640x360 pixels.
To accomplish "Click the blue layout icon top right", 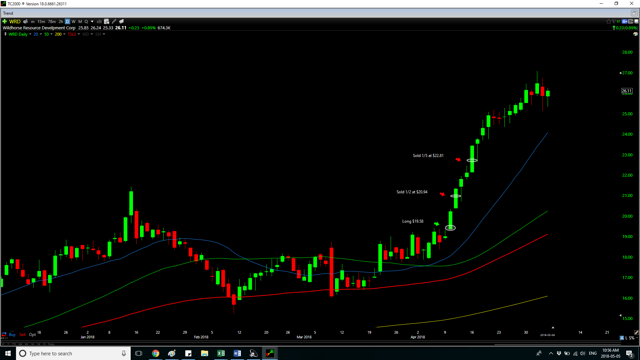I will [624, 21].
